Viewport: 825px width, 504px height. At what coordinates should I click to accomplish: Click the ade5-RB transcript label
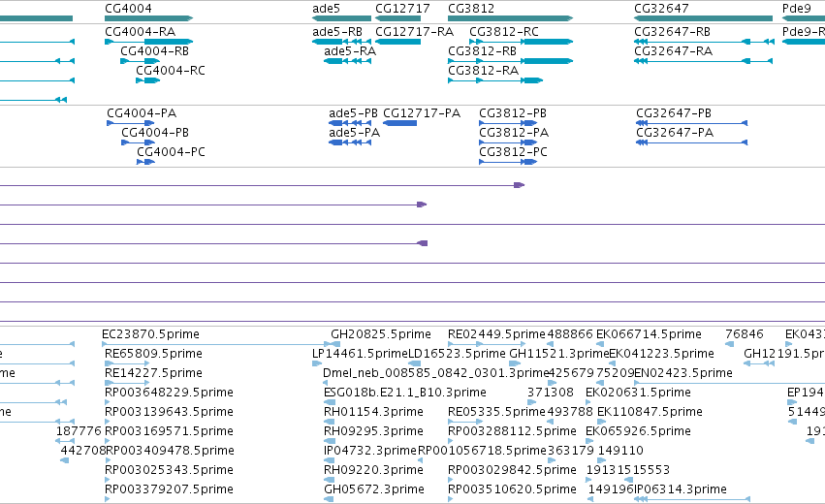coord(337,32)
